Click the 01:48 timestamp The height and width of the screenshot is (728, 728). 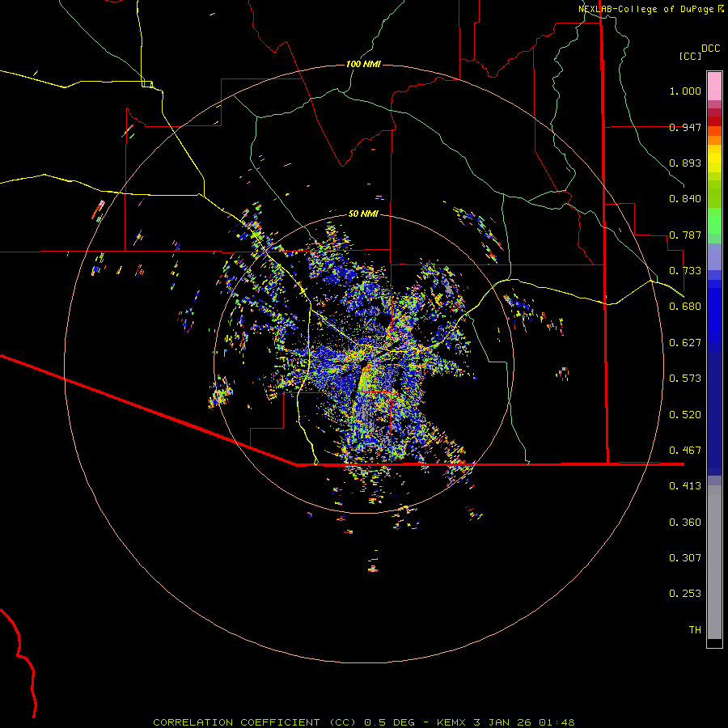[557, 722]
